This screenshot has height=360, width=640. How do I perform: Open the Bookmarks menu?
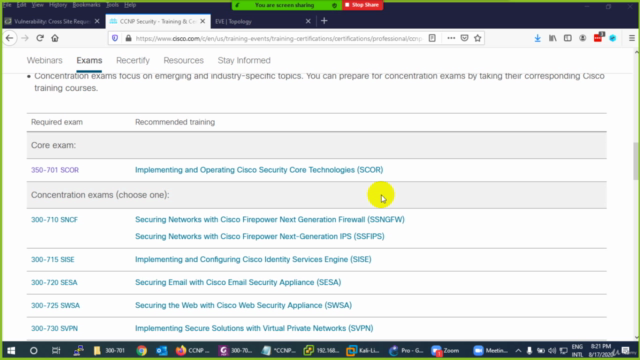[86, 5]
